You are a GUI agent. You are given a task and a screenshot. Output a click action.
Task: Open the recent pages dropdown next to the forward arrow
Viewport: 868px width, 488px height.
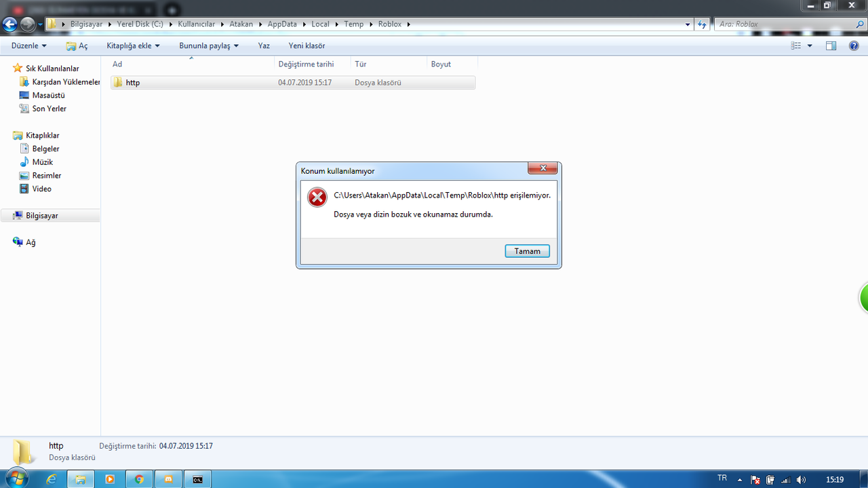tap(40, 24)
